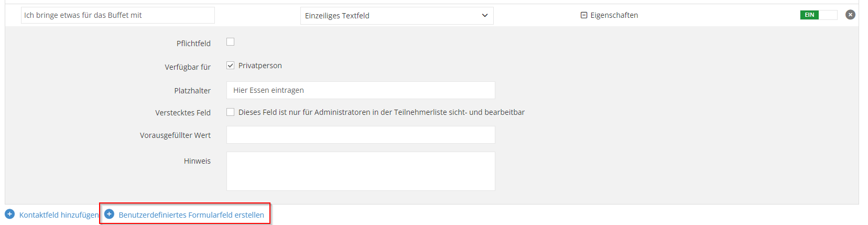Open the Einzeiliges Textfeld field type dropdown
This screenshot has height=225, width=868.
click(x=396, y=16)
